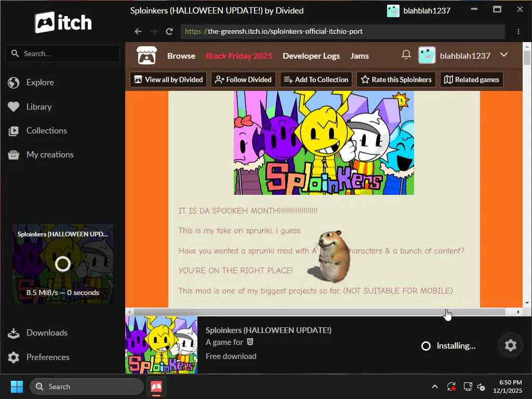Reload the page with refresh icon
Image resolution: width=532 pixels, height=399 pixels.
click(x=169, y=32)
